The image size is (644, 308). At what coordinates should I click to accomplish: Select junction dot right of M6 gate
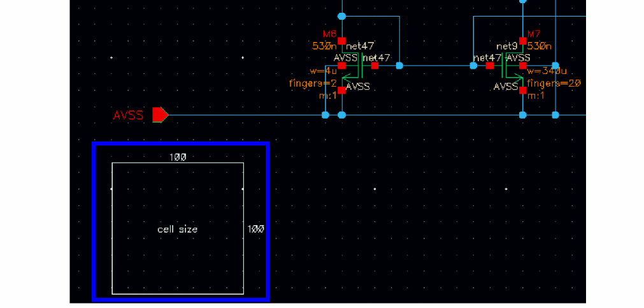click(x=399, y=66)
